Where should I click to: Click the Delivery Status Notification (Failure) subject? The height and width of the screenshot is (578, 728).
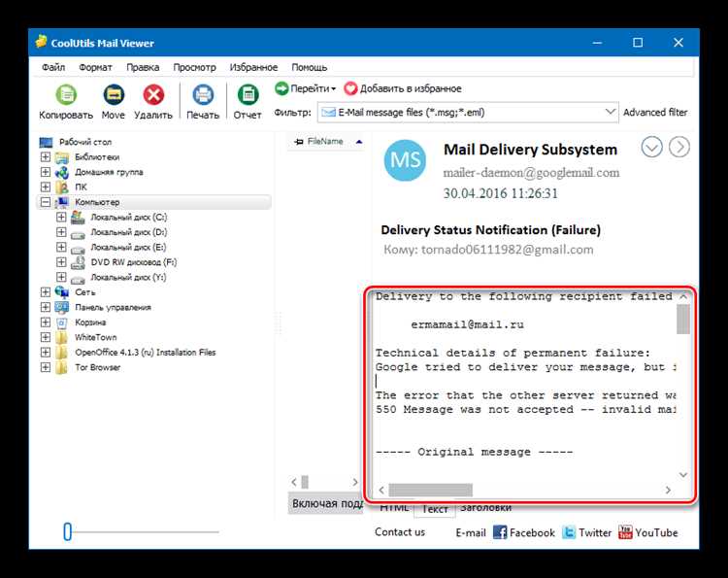491,230
